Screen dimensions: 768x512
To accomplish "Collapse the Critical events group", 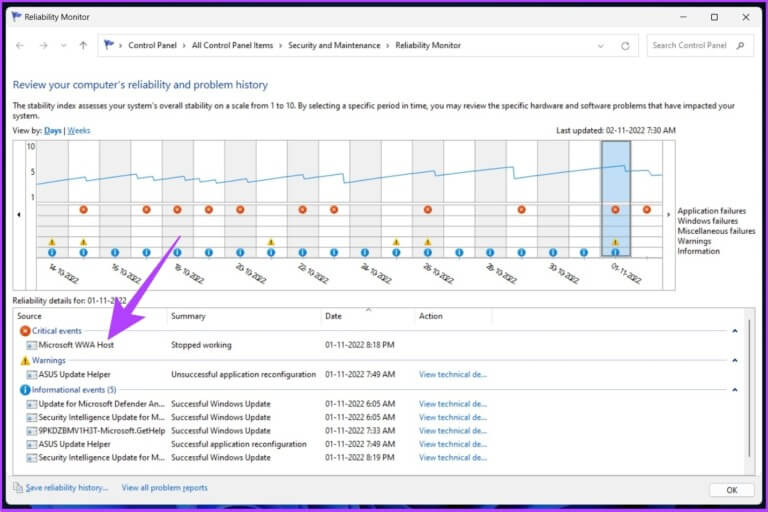I will [735, 331].
